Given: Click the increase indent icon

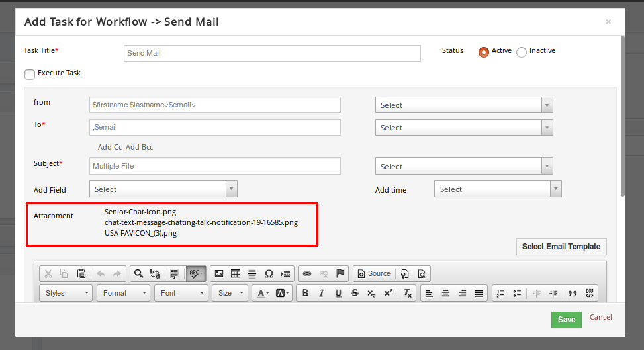Looking at the screenshot, I should (x=553, y=293).
